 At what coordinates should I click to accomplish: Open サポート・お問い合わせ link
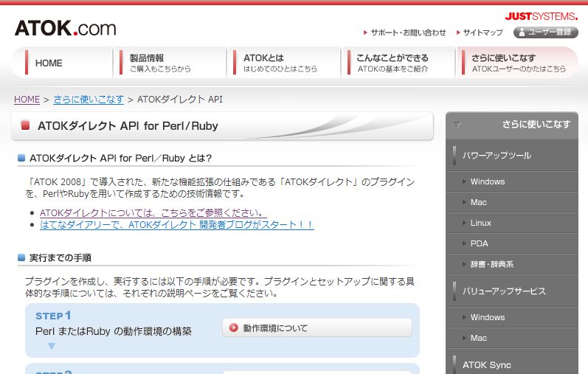[405, 32]
